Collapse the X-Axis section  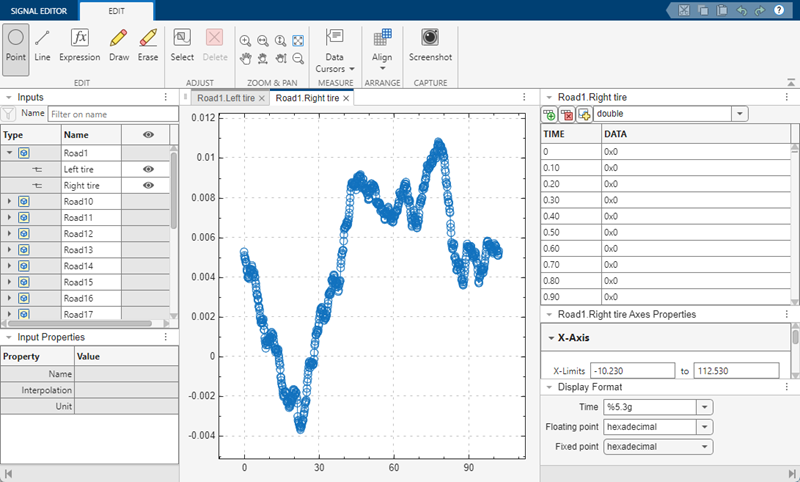click(x=551, y=338)
